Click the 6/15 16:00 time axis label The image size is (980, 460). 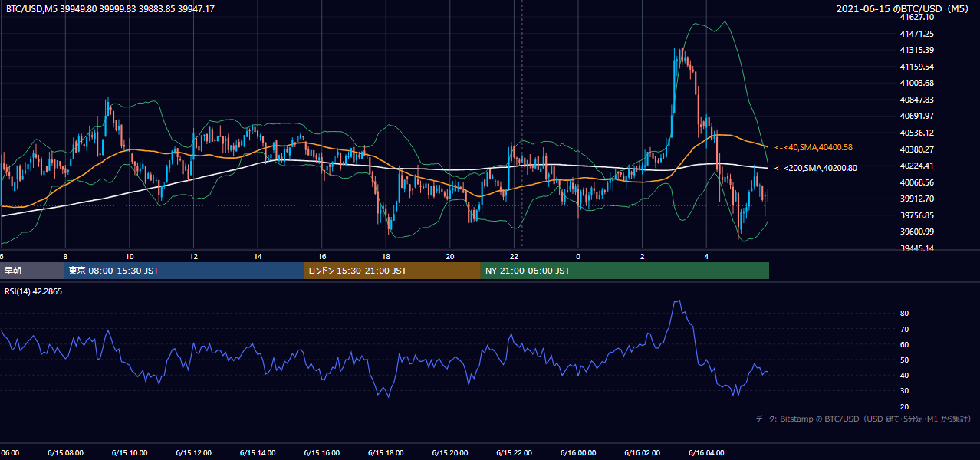click(x=321, y=452)
